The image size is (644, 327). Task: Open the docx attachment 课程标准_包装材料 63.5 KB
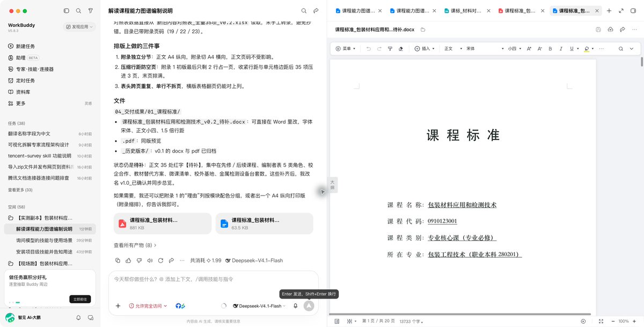tap(264, 223)
